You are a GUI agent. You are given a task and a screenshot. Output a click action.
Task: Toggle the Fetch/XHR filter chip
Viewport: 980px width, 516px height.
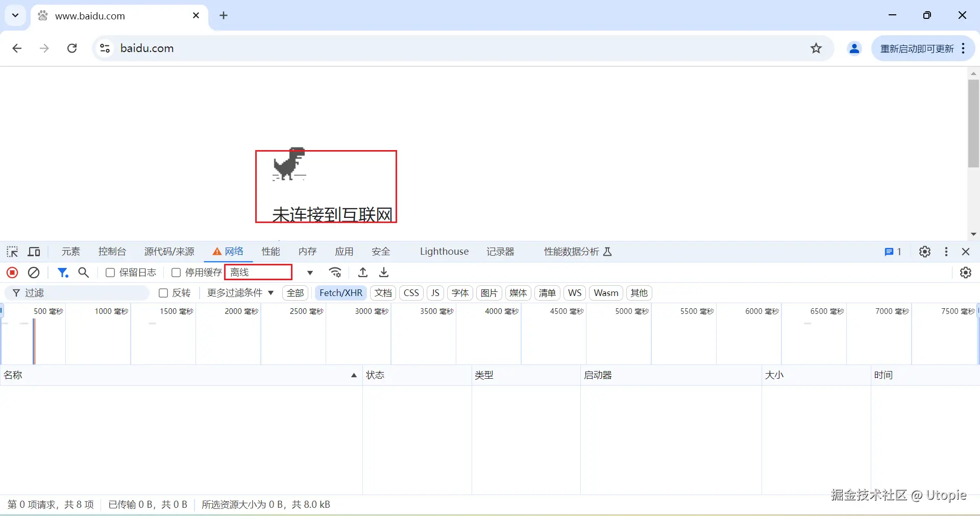point(341,293)
